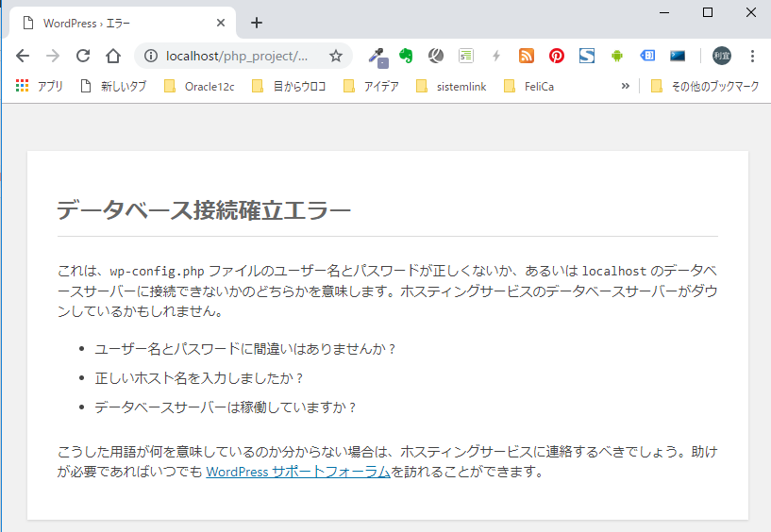
Task: Open the orange RSS feed extension
Action: (527, 56)
